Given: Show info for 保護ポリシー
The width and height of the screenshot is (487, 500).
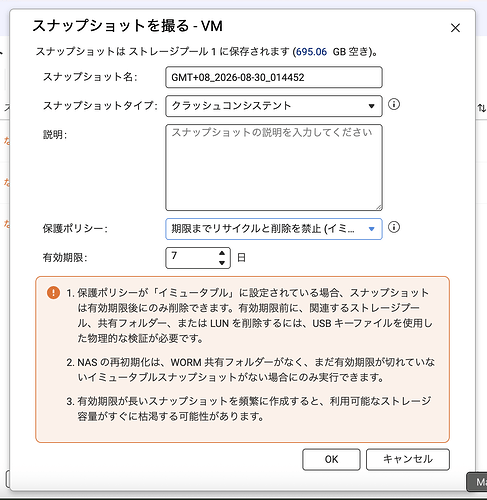Looking at the screenshot, I should [394, 227].
